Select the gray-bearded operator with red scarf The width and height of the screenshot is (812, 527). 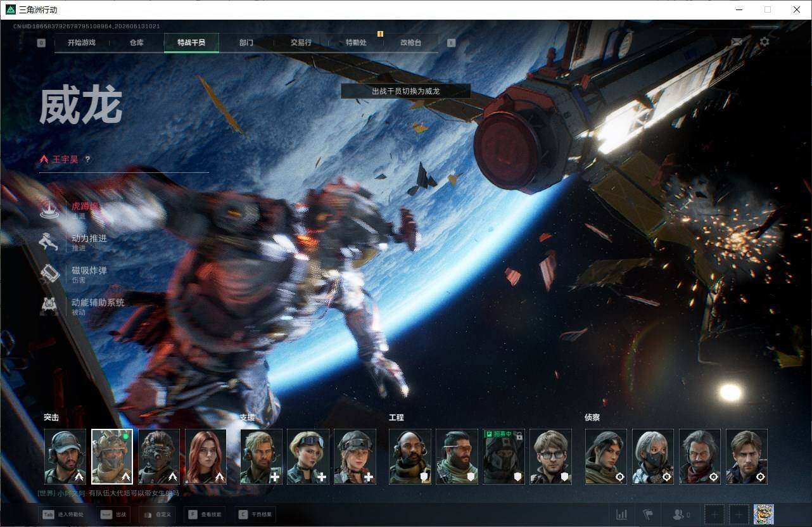coord(700,457)
